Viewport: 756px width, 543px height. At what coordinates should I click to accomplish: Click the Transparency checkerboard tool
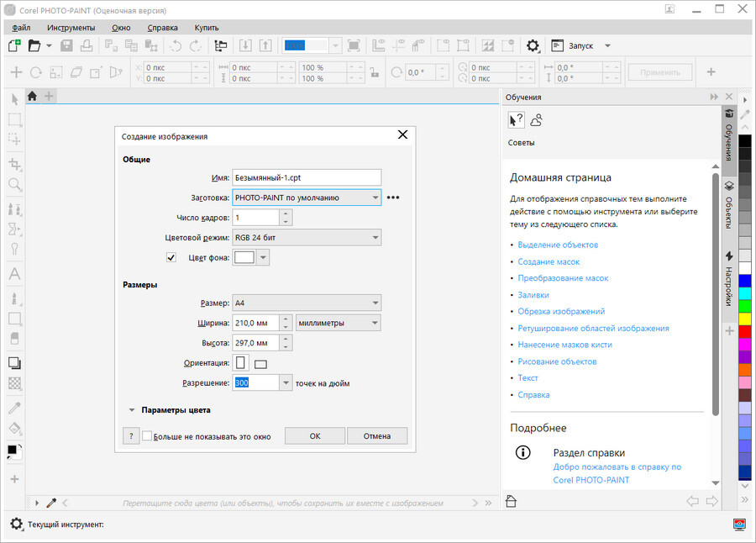(15, 383)
